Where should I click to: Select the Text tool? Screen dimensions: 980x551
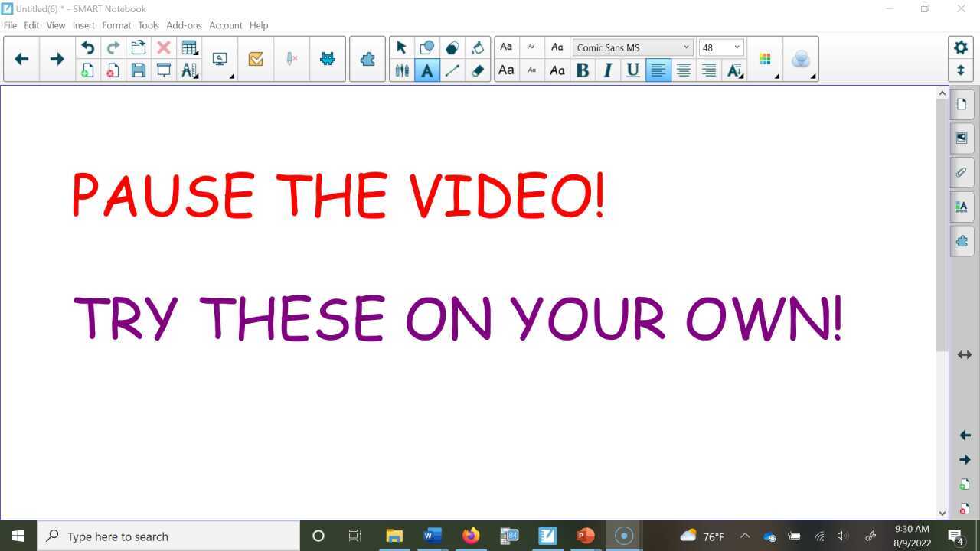coord(427,70)
